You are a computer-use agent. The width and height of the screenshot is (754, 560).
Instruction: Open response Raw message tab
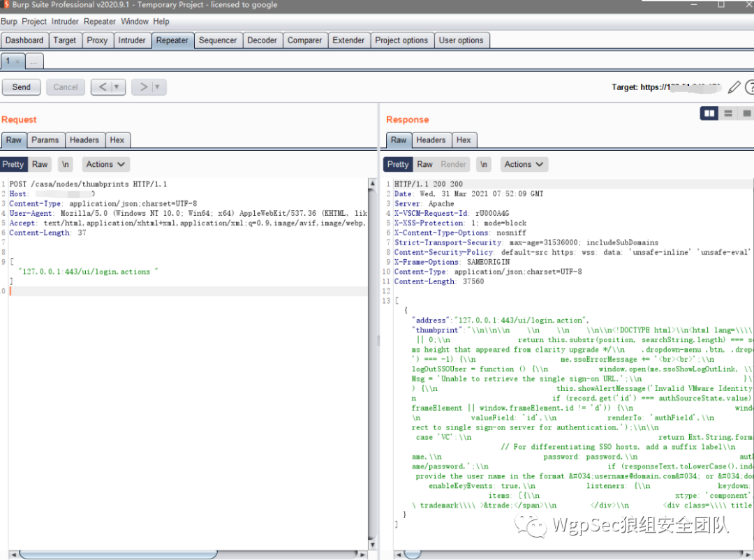[399, 140]
